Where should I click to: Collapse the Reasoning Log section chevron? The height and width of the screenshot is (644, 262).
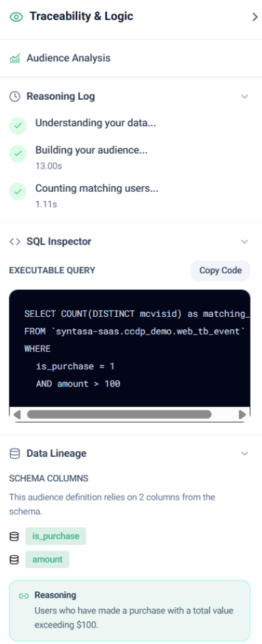(245, 96)
